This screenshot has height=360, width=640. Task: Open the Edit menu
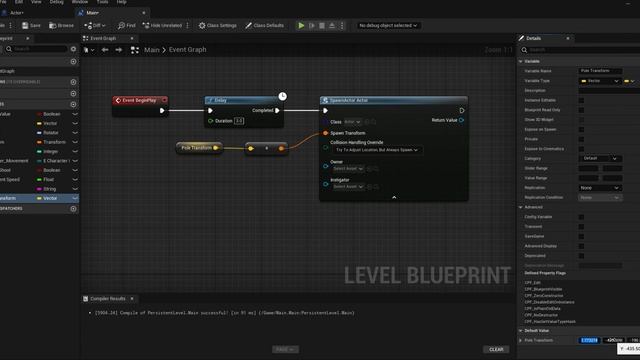(x=19, y=2)
